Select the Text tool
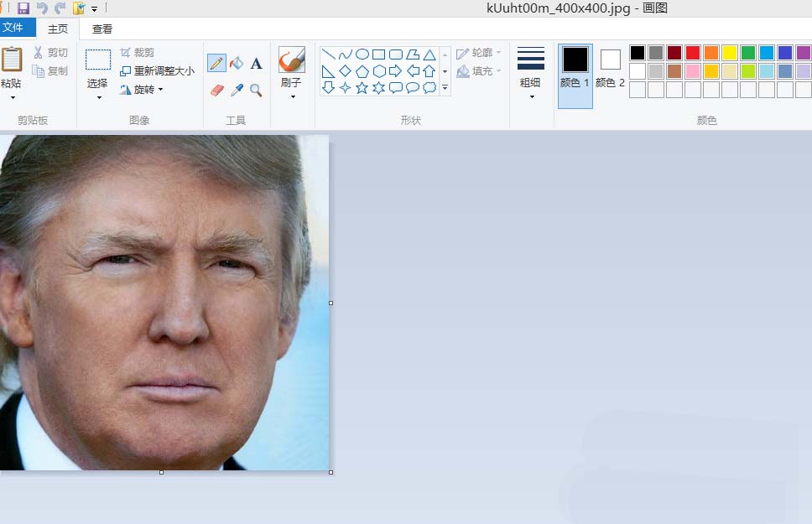 coord(256,63)
